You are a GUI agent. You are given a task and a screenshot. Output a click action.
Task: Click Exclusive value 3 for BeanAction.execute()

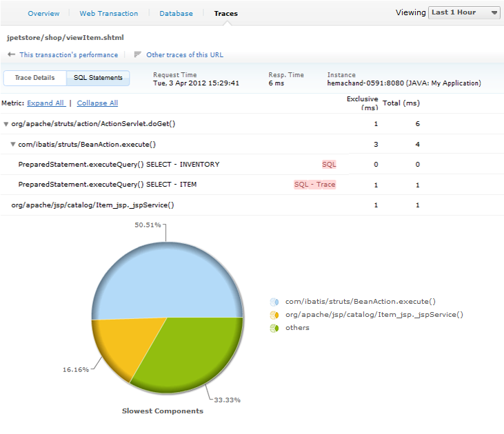pyautogui.click(x=376, y=144)
